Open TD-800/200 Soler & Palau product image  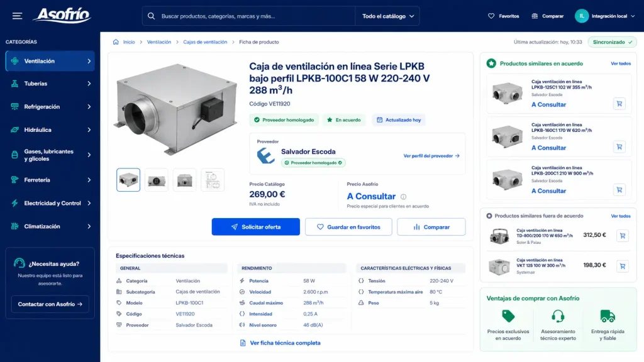click(499, 236)
